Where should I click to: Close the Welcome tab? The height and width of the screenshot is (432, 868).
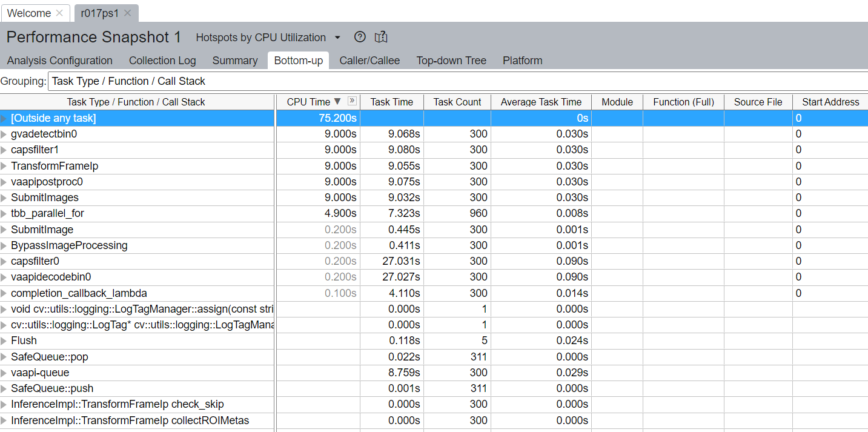(x=59, y=13)
